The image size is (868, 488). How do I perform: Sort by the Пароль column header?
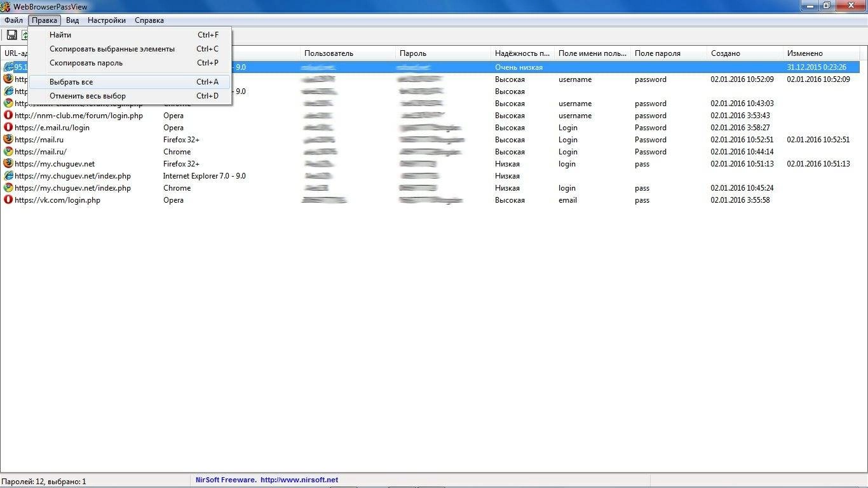point(443,53)
